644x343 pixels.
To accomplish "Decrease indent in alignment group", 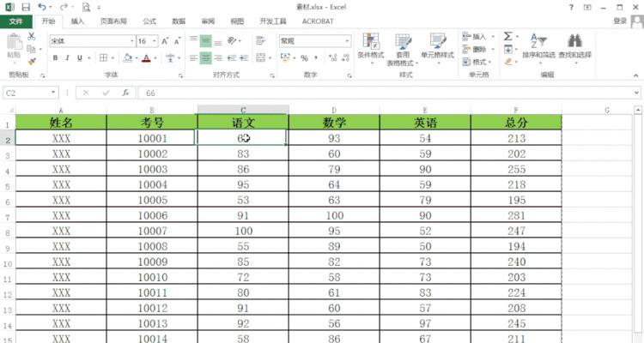I will coord(232,57).
